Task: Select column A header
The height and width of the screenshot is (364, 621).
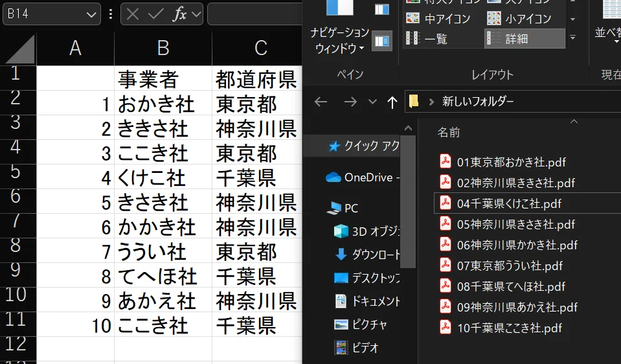Action: [x=75, y=49]
